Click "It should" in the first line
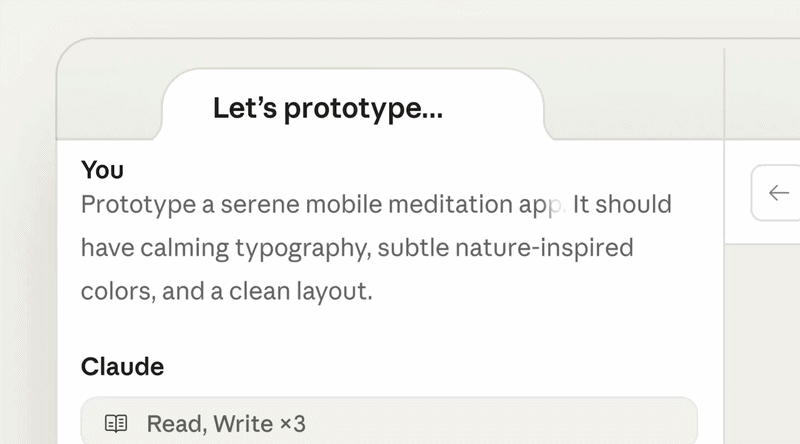Image resolution: width=800 pixels, height=444 pixels. coord(622,205)
